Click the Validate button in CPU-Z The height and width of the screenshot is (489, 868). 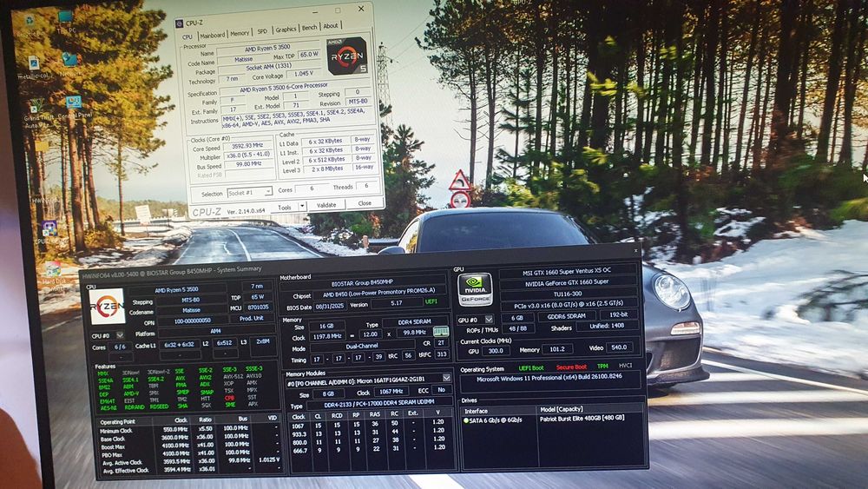coord(326,205)
